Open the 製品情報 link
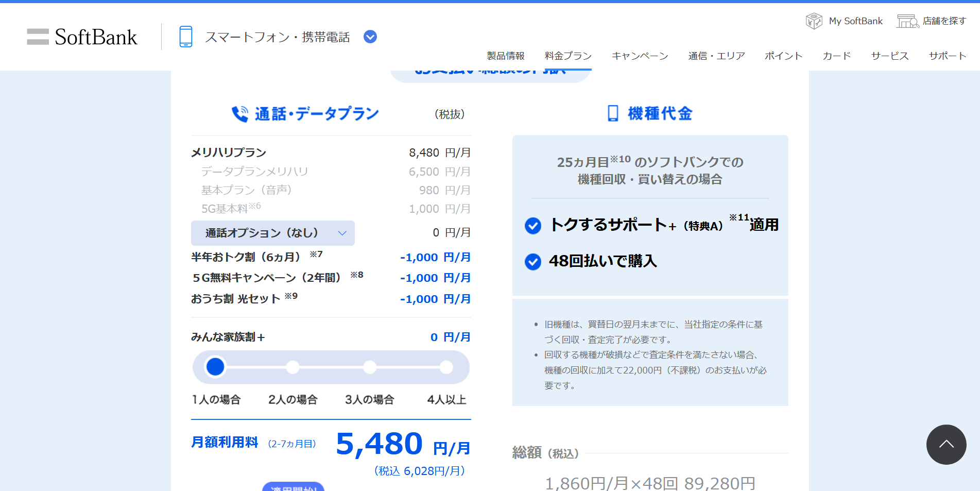Screen dimensions: 980x491 tap(505, 56)
